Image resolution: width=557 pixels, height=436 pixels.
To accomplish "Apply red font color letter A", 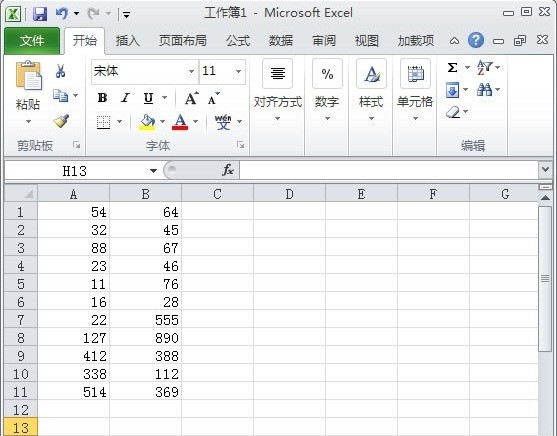I will click(180, 122).
